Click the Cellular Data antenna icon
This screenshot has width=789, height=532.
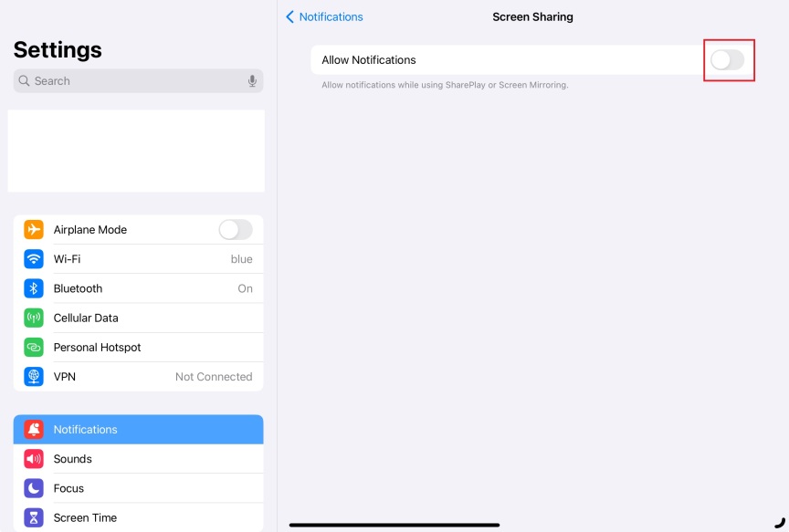click(x=34, y=318)
